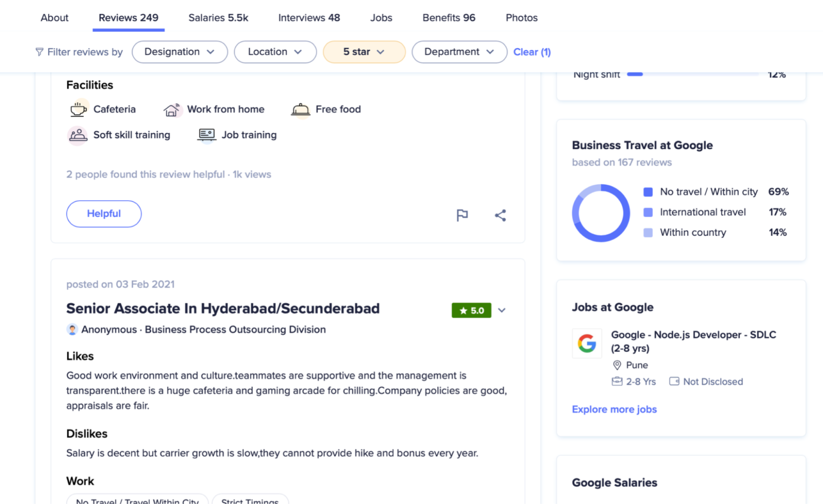Open the 5 star rating filter dropdown
Image resolution: width=823 pixels, height=504 pixels.
pos(364,52)
